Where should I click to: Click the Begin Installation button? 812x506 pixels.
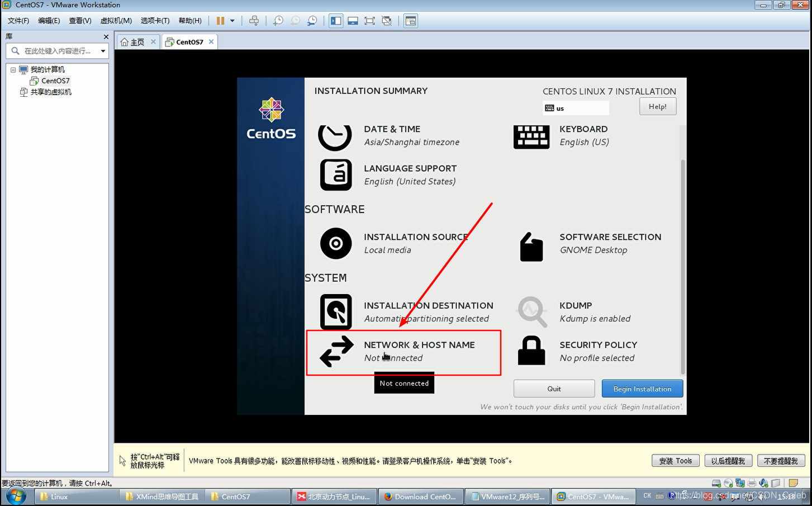coord(643,389)
